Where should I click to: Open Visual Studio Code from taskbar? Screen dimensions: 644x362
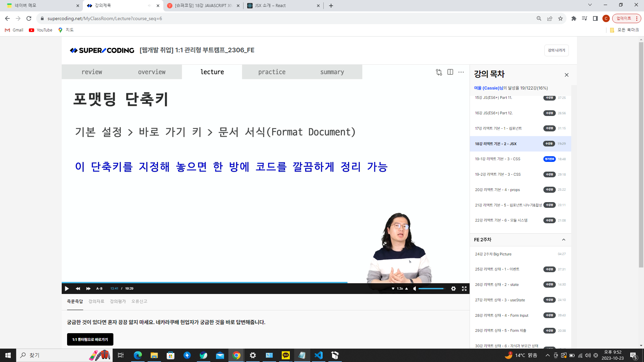319,355
